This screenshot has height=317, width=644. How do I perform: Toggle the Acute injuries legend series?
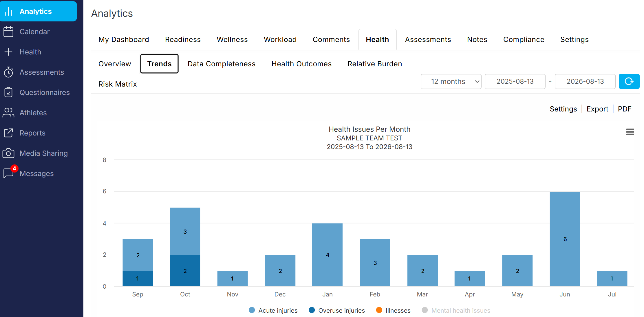click(273, 310)
